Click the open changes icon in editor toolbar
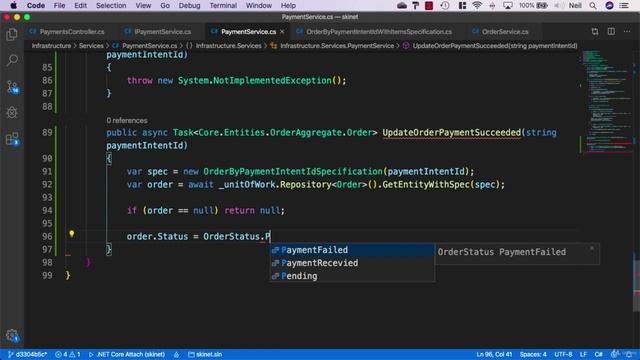 click(595, 31)
